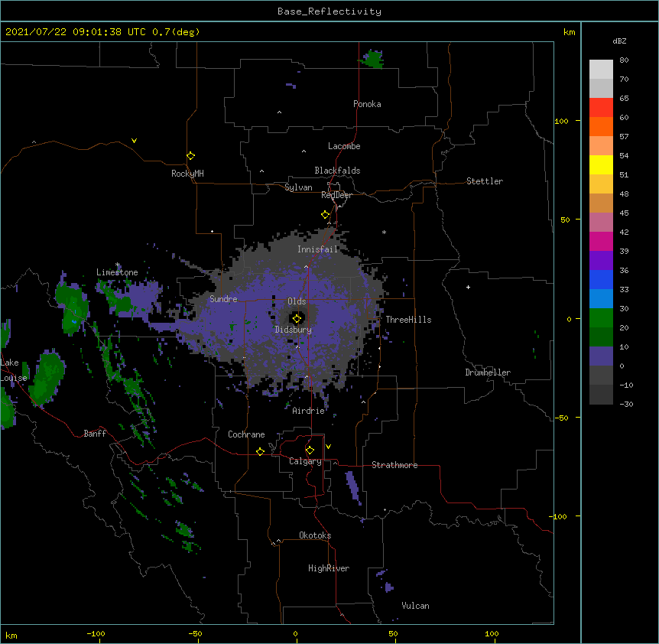Click the km unit label at top right
Image resolution: width=659 pixels, height=644 pixels.
tap(570, 32)
